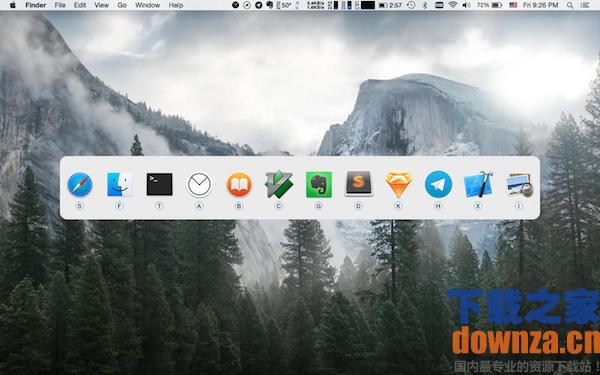
Task: Open Sublime Text icon
Action: click(x=359, y=184)
